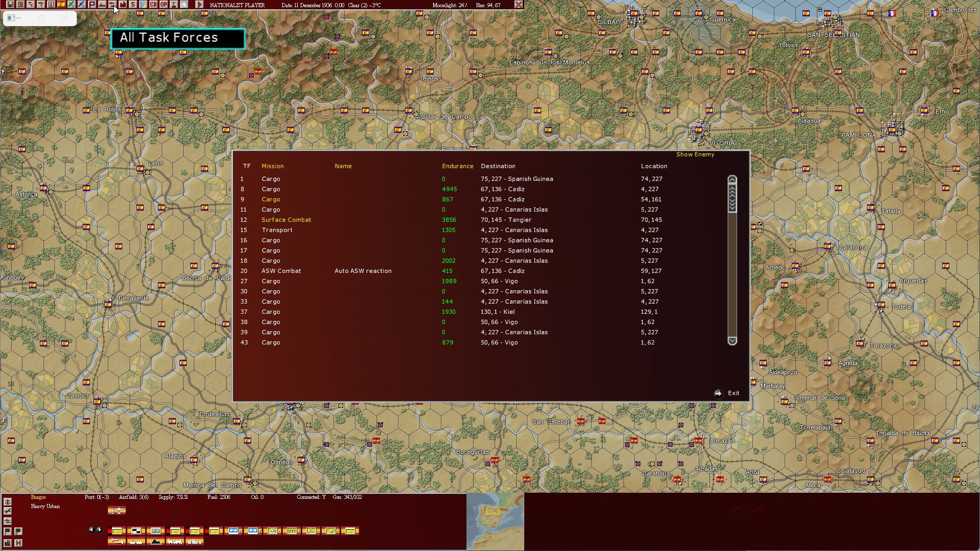
Task: Click the Burgos base name
Action: click(38, 497)
